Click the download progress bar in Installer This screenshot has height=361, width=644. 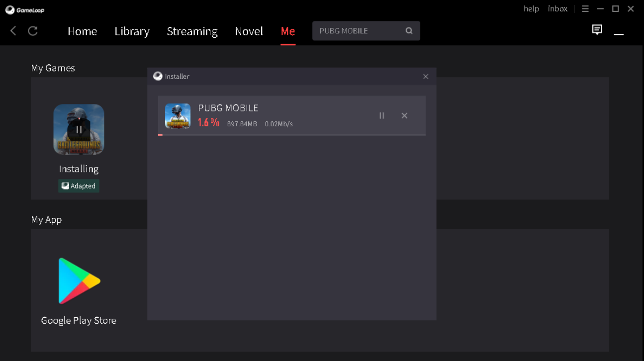[x=292, y=135]
